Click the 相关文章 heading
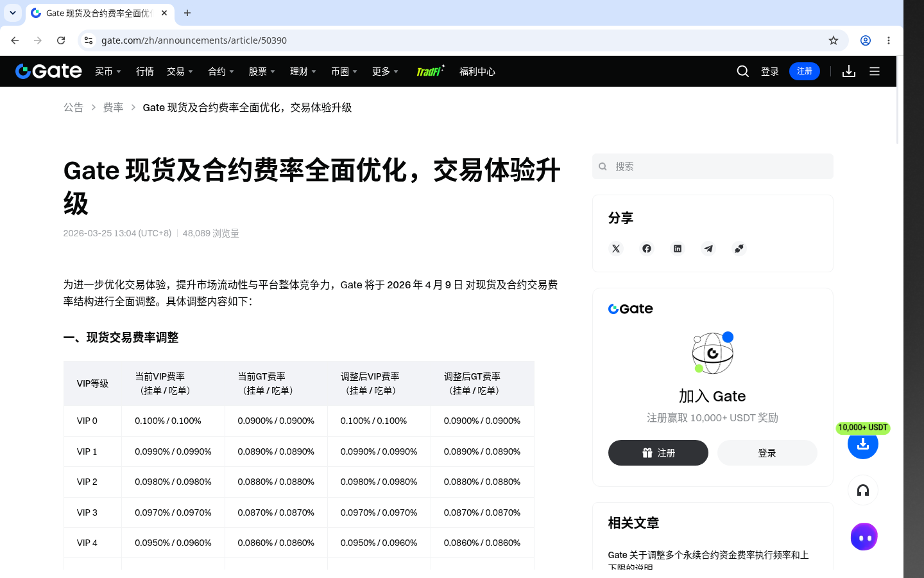 tap(634, 523)
